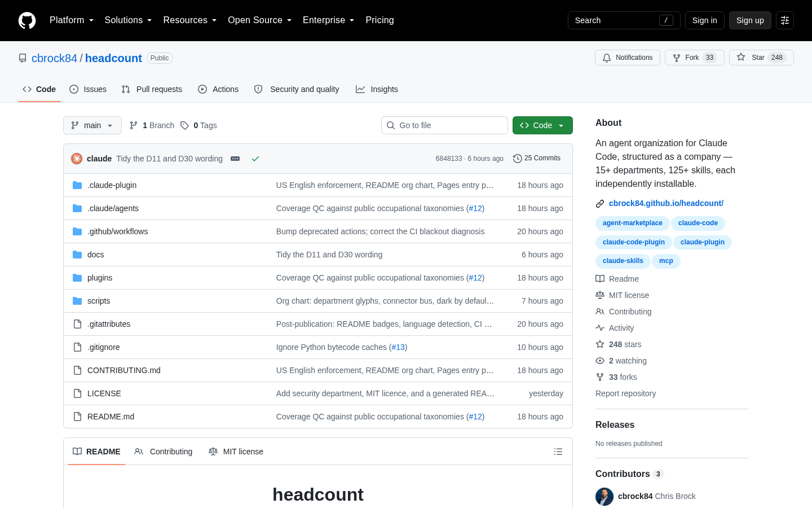
Task: Expand the Platform menu
Action: pyautogui.click(x=72, y=20)
